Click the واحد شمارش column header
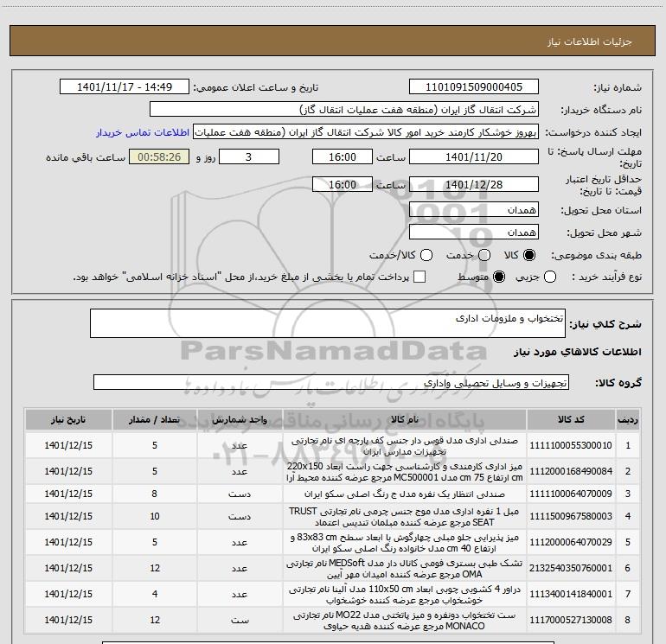 click(240, 420)
